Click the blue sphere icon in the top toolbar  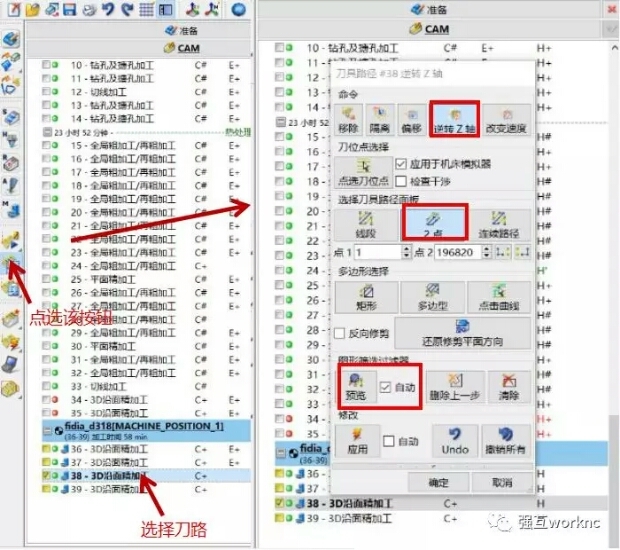(x=238, y=9)
